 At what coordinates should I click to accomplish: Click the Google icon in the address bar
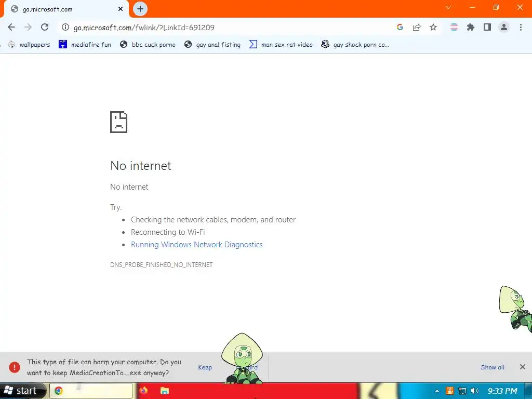point(400,27)
